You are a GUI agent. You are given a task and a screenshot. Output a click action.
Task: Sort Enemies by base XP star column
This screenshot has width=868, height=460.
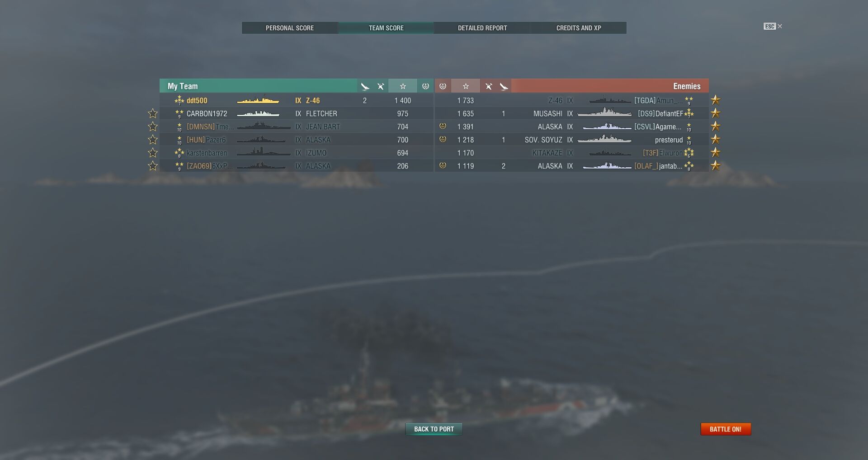[466, 86]
